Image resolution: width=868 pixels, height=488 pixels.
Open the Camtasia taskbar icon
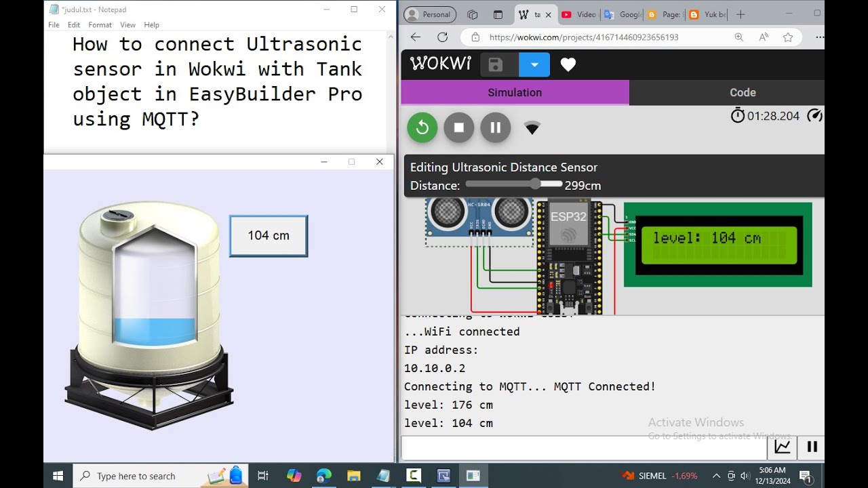pos(414,476)
